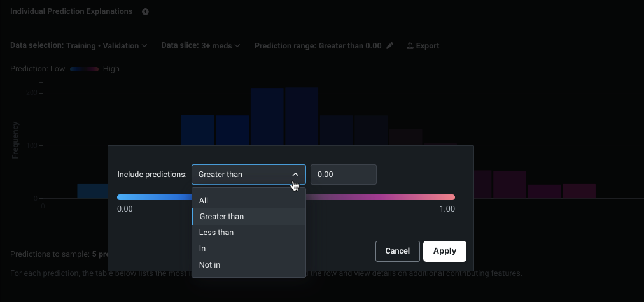
Task: Choose Greater than from the dropdown list
Action: tap(249, 217)
